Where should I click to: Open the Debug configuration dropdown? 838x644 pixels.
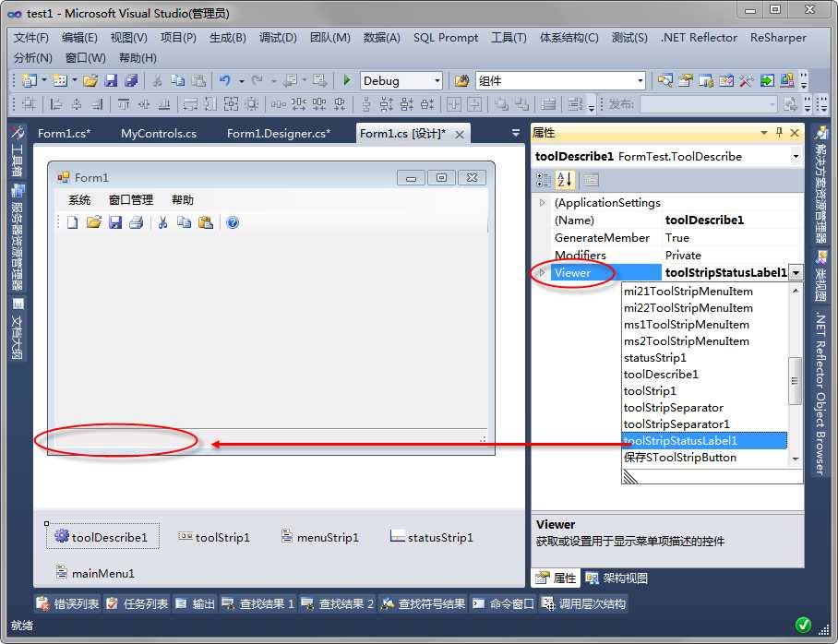pos(437,80)
